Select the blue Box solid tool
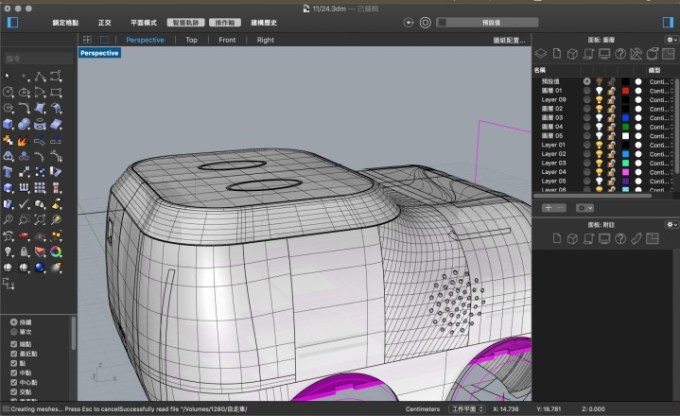680x416 pixels. [8, 124]
